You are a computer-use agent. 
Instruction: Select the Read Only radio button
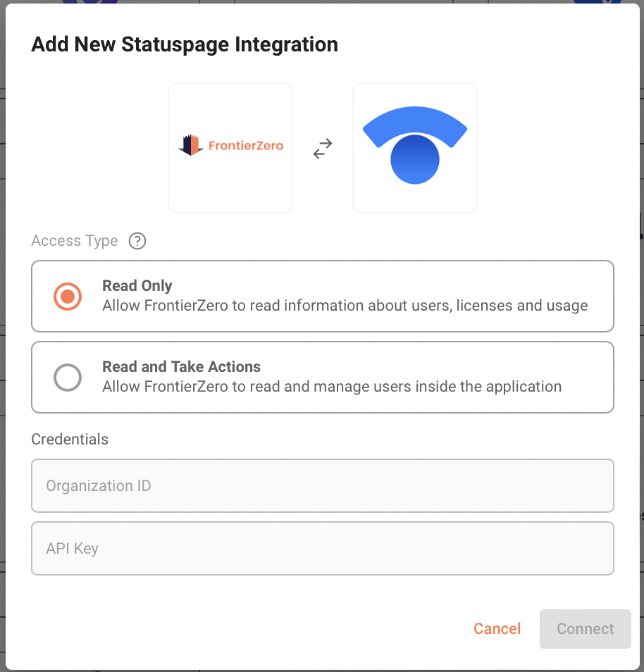click(68, 297)
